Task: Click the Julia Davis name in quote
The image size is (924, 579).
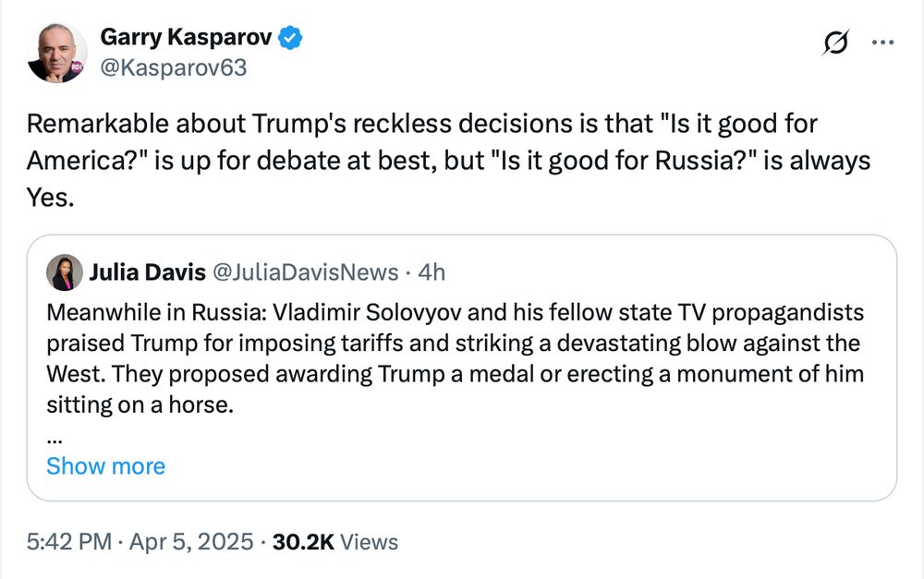Action: tap(147, 272)
